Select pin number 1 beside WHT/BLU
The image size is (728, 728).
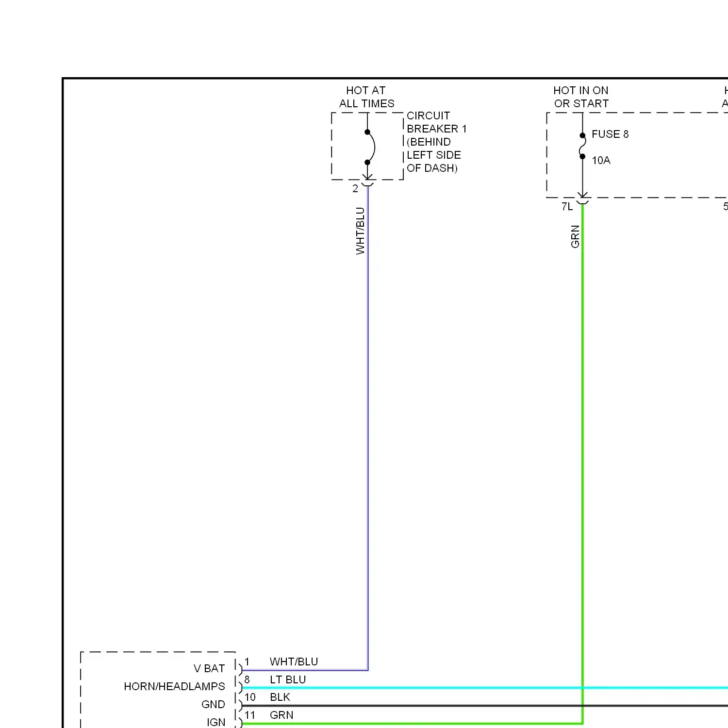pos(247,662)
